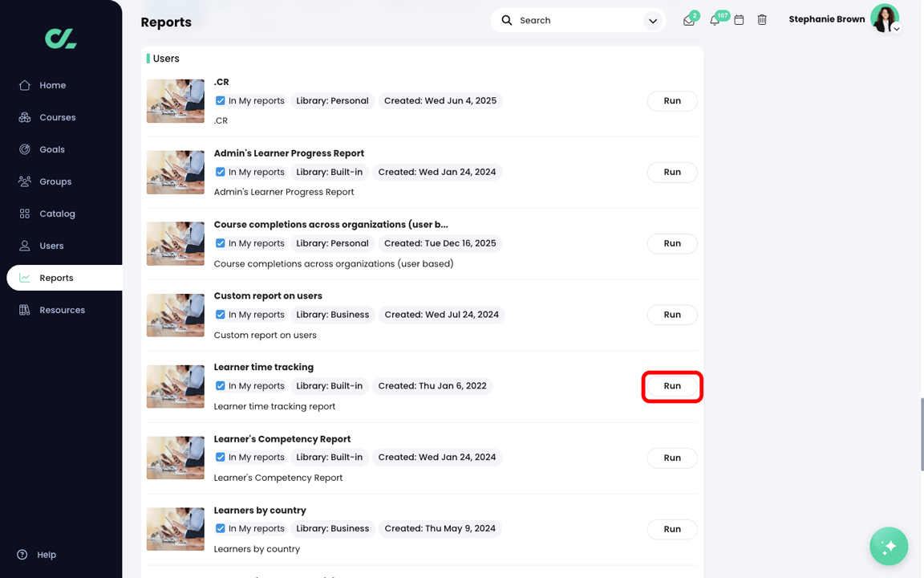The image size is (924, 578).
Task: Run the .CR report
Action: 672,101
